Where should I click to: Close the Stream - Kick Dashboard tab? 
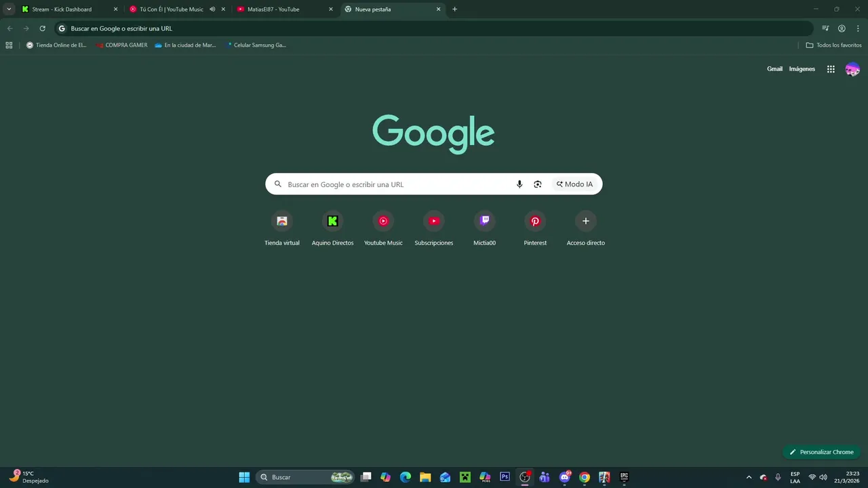click(x=115, y=9)
